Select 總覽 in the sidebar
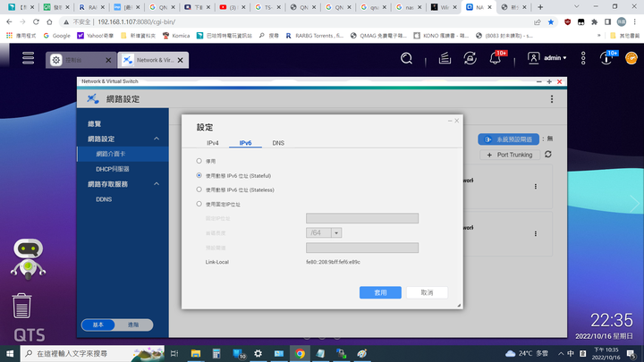644x362 pixels. click(95, 123)
